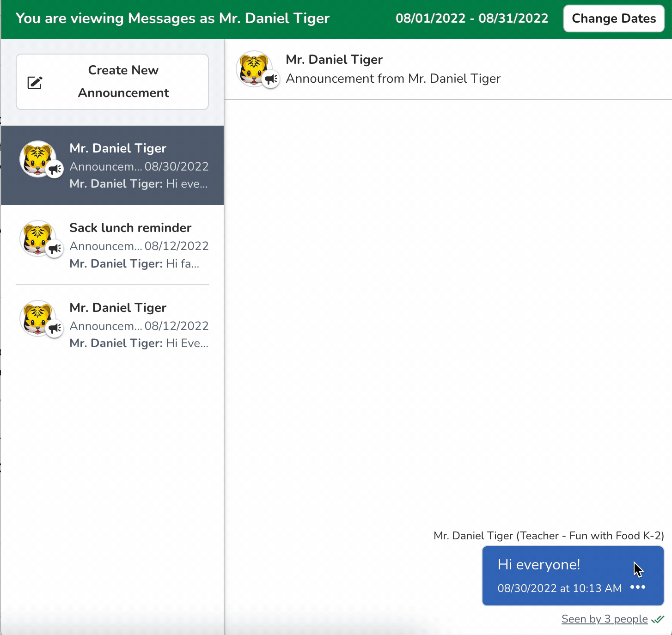
Task: Click the megaphone badge on the 08/30/2022 announcement
Action: coord(55,169)
